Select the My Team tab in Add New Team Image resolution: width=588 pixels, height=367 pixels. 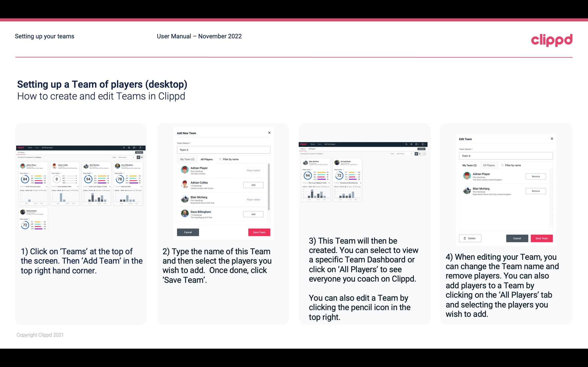(x=187, y=159)
